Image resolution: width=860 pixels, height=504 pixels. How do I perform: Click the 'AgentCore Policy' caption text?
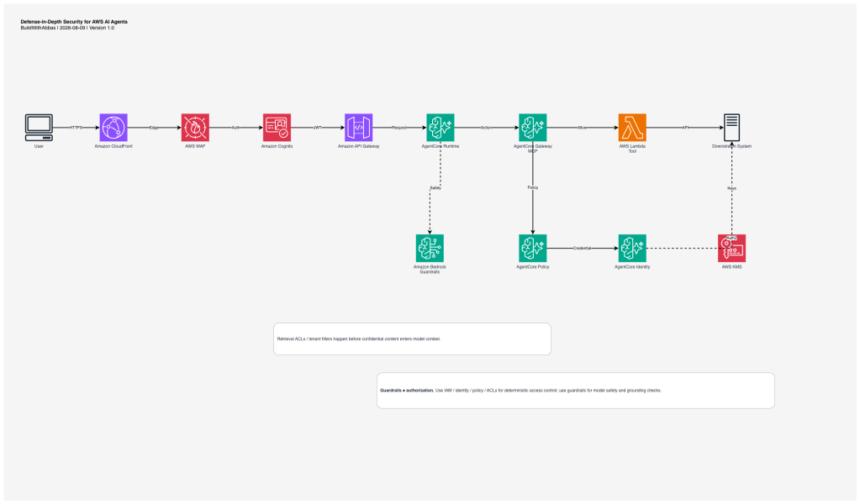[533, 267]
